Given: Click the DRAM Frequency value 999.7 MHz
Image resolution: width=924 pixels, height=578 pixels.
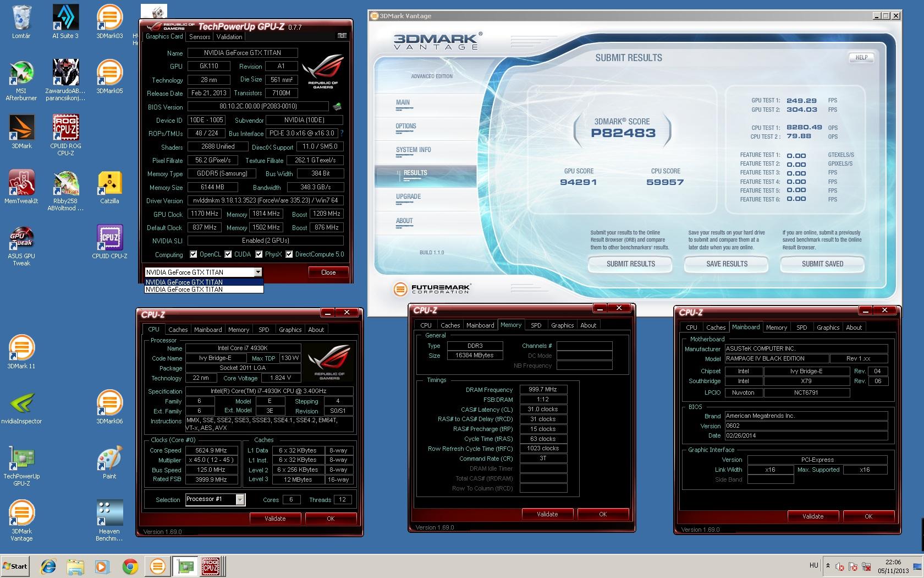Looking at the screenshot, I should pos(543,389).
